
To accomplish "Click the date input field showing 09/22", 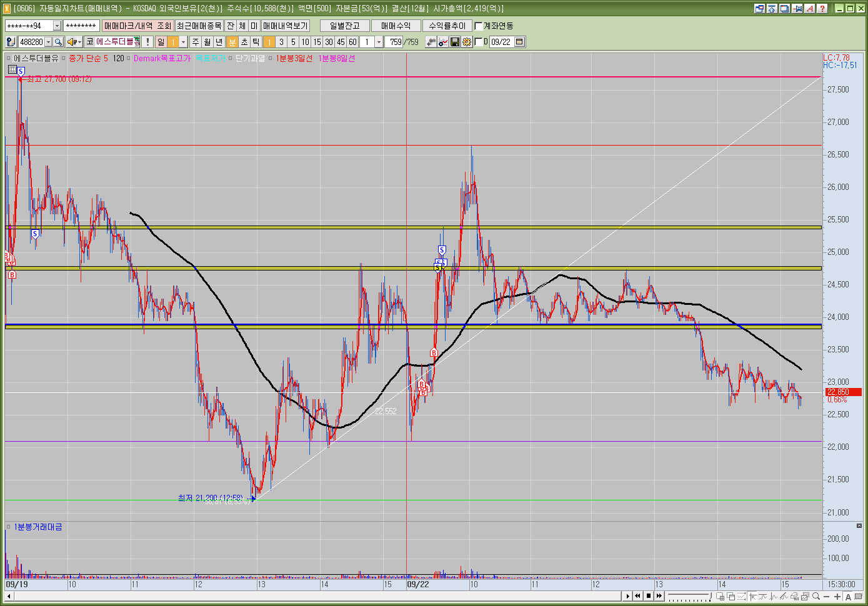I will pyautogui.click(x=501, y=42).
